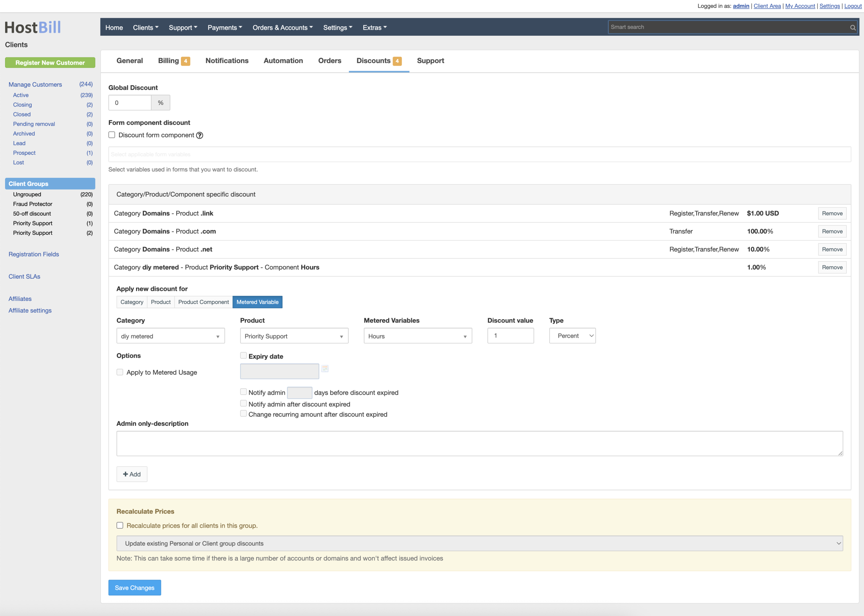Remove the .net domain discount
Viewport: 864px width, 616px height.
[x=833, y=249]
